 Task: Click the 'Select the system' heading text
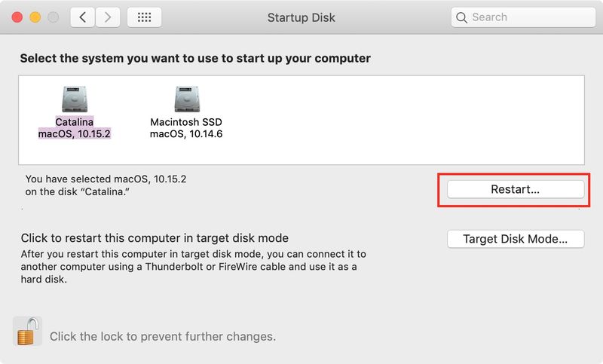pyautogui.click(x=195, y=59)
